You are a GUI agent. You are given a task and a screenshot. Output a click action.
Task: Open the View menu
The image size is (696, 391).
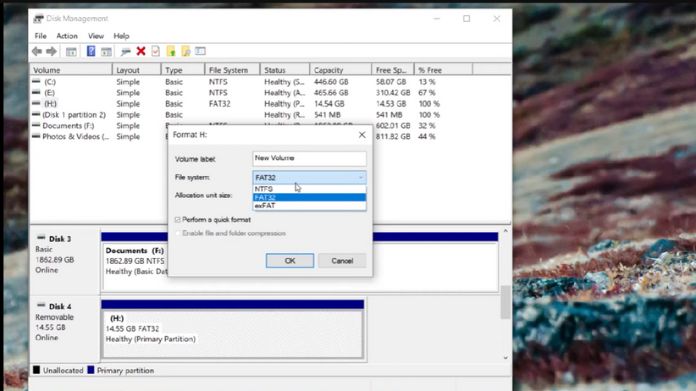coord(96,36)
